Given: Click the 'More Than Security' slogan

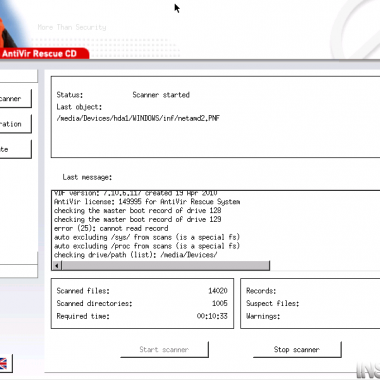Looking at the screenshot, I should coord(72,27).
